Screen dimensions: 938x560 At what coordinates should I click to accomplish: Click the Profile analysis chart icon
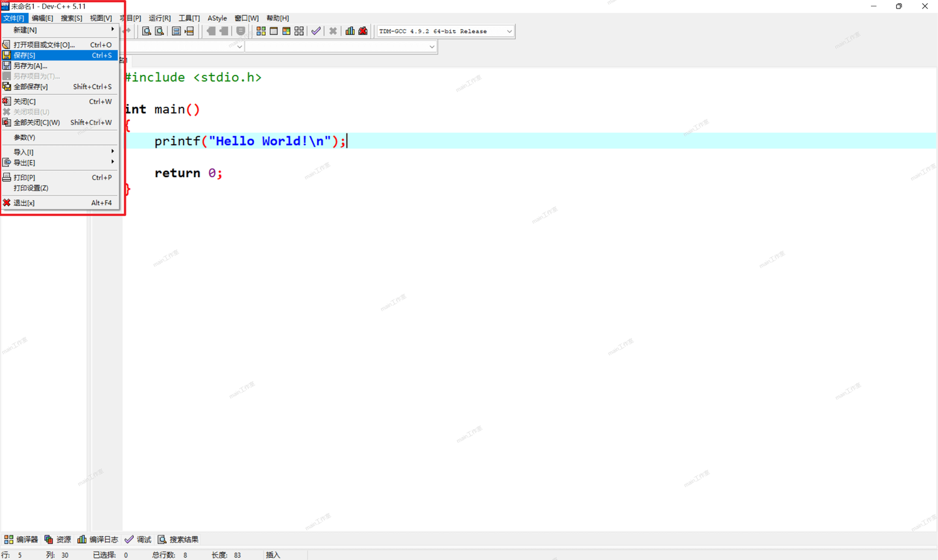click(x=350, y=31)
